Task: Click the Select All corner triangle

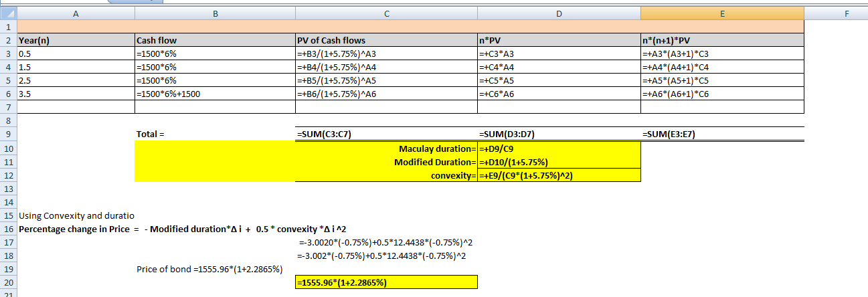Action: click(x=9, y=13)
